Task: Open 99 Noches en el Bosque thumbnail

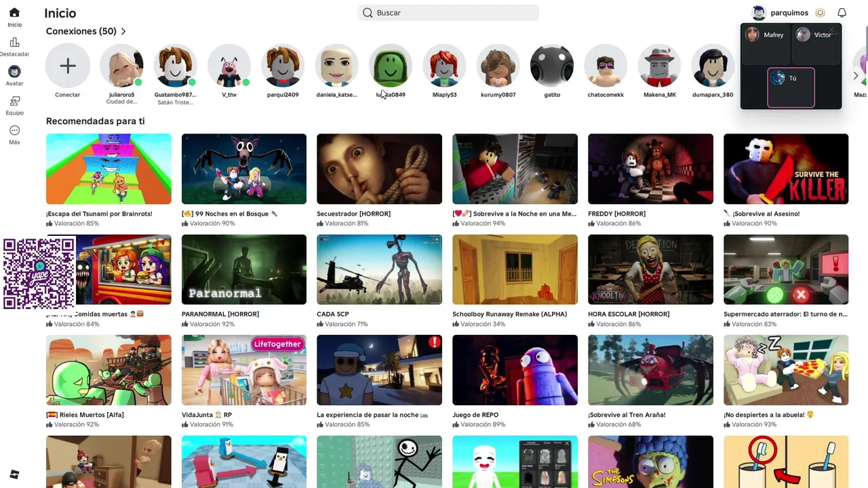Action: [x=244, y=169]
